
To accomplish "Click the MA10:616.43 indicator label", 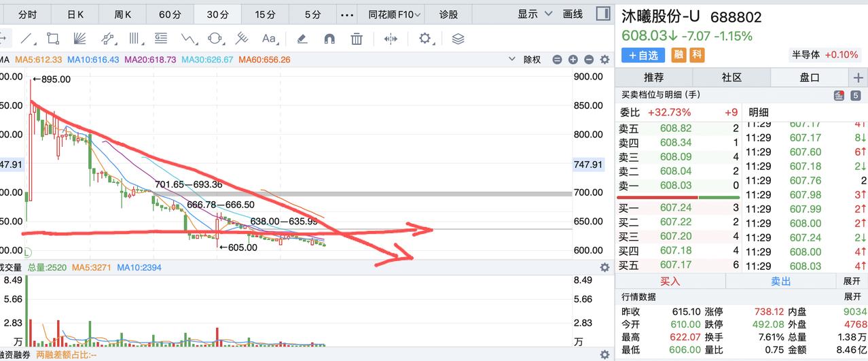I will (94, 60).
